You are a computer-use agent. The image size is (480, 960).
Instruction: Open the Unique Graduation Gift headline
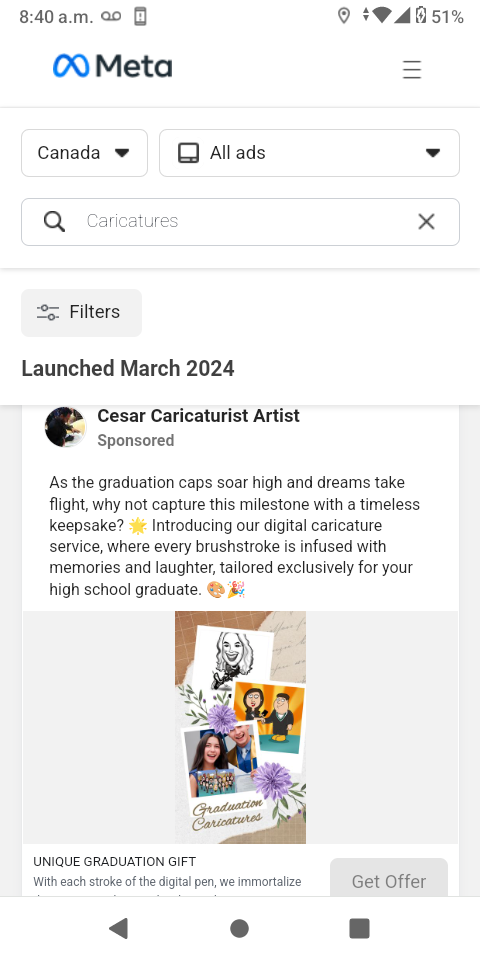tap(114, 861)
